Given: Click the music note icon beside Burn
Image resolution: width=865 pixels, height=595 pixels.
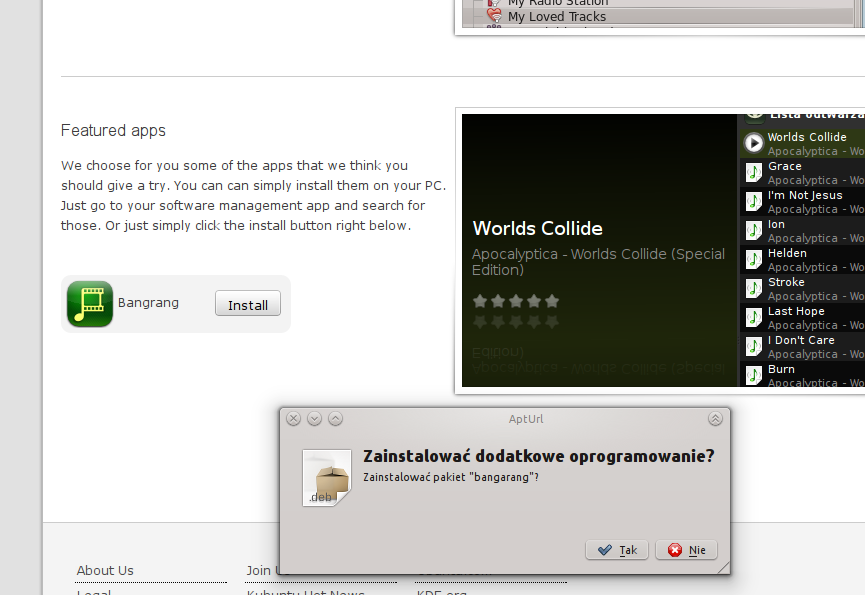Looking at the screenshot, I should 754,376.
